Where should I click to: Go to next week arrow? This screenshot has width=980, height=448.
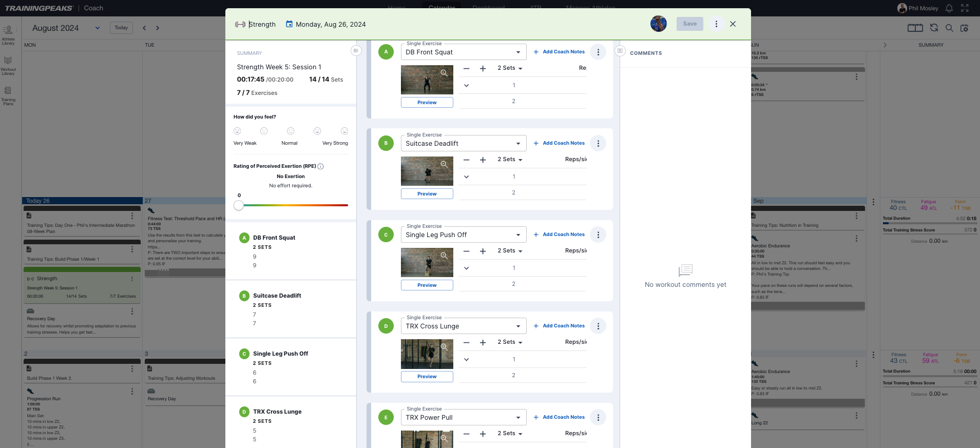pos(158,28)
